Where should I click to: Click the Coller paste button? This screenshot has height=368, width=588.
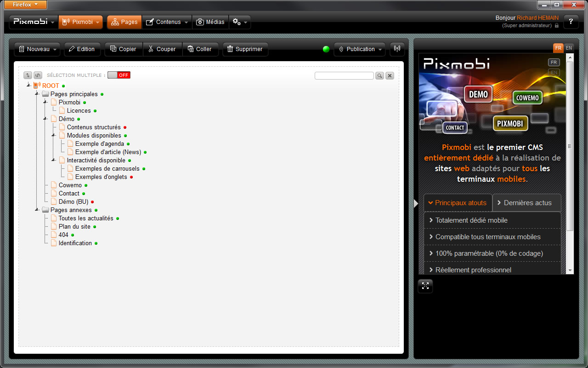pyautogui.click(x=200, y=49)
